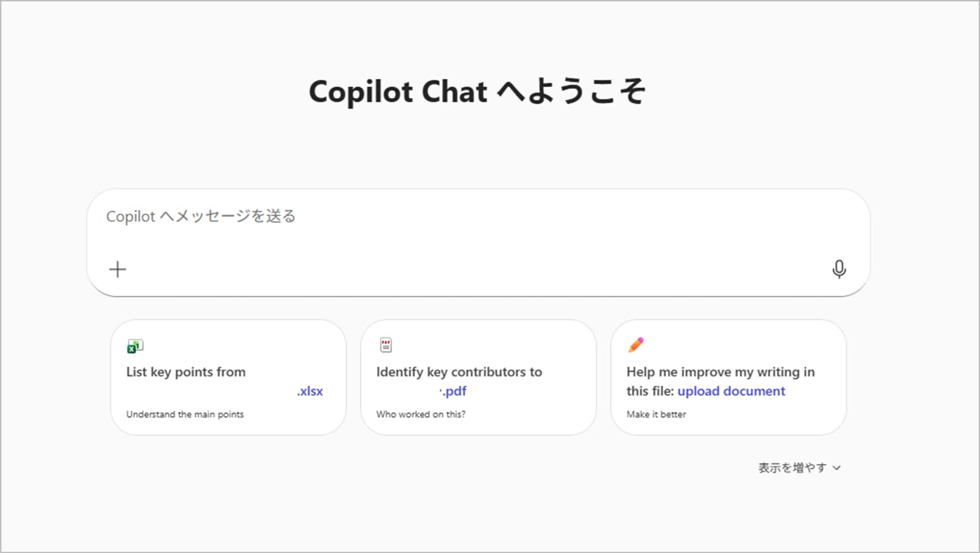
Task: Expand more suggestions via 表示を増やす
Action: pos(792,468)
